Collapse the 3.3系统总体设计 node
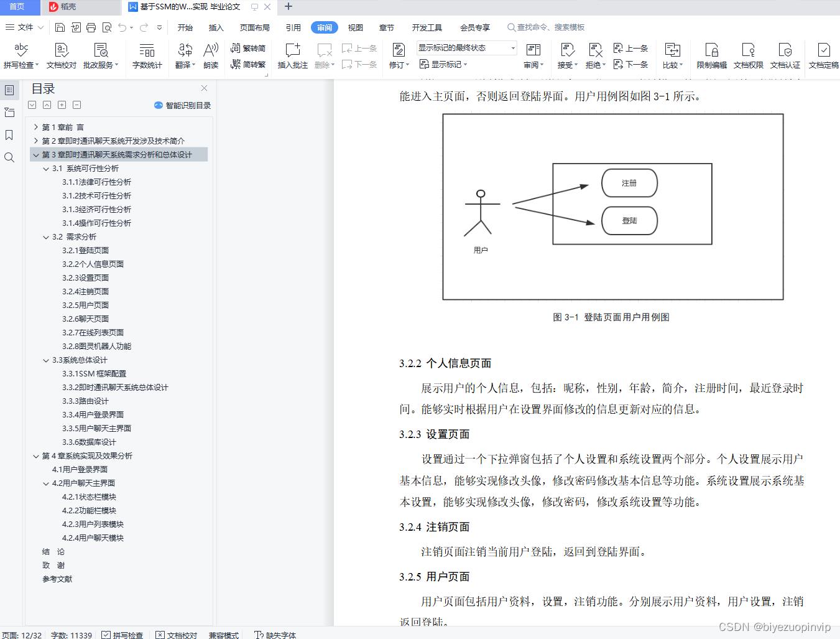Image resolution: width=840 pixels, height=639 pixels. pos(46,360)
